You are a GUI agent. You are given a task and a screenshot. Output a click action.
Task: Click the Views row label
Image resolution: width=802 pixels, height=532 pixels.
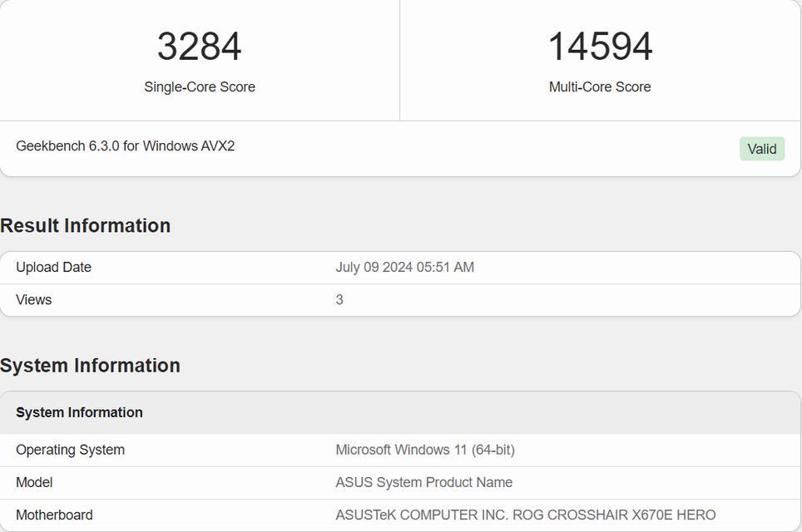[x=34, y=299]
